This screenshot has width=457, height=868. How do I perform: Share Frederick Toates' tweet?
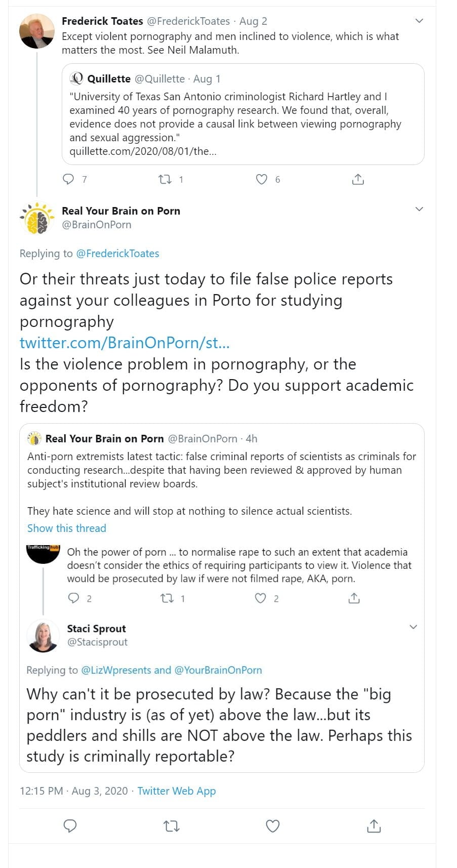[357, 179]
